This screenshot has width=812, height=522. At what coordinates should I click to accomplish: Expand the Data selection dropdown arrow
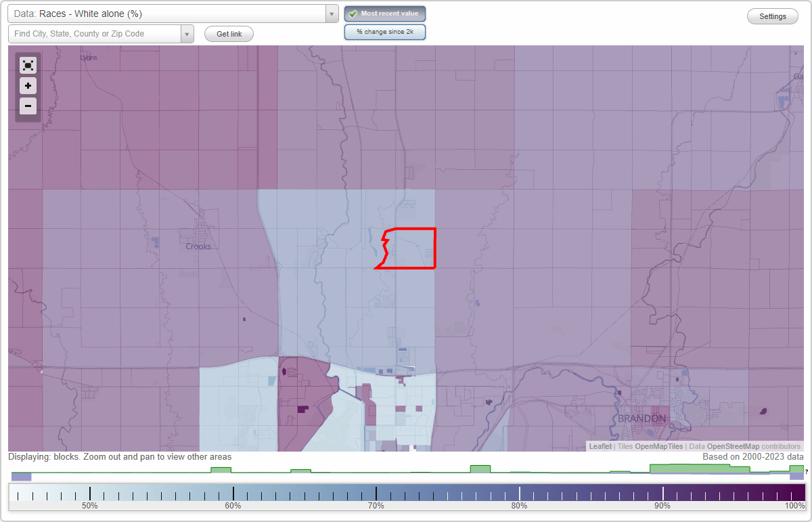tap(331, 14)
